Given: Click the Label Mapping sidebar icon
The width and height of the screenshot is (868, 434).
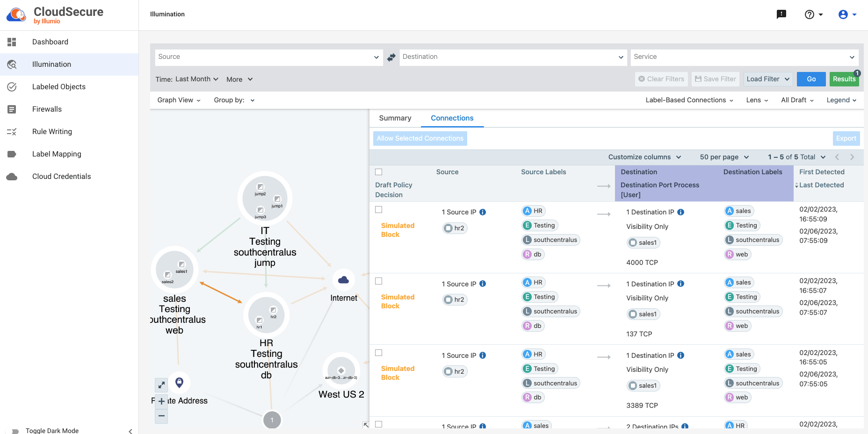Looking at the screenshot, I should pyautogui.click(x=12, y=154).
